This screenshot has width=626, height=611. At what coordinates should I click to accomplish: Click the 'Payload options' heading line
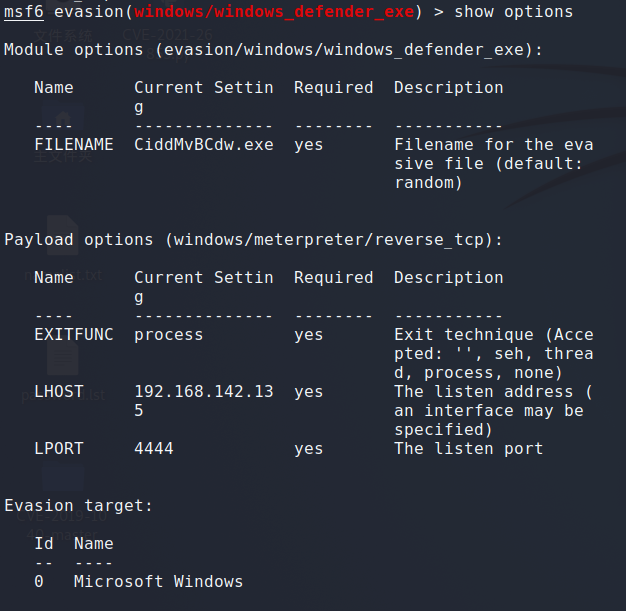pyautogui.click(x=253, y=239)
